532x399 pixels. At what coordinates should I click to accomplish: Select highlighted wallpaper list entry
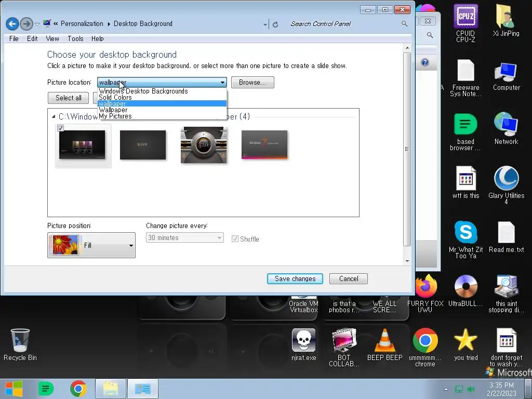pyautogui.click(x=162, y=103)
